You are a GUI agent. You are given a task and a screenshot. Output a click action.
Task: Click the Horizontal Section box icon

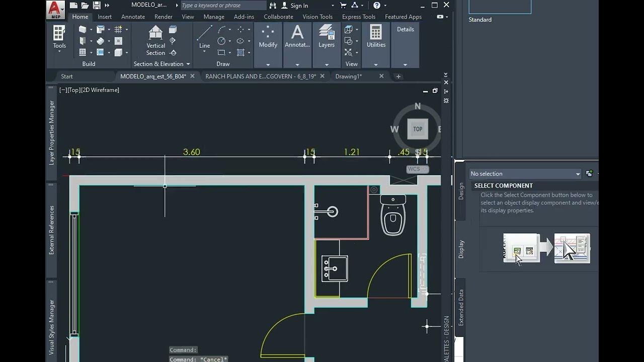click(x=173, y=30)
